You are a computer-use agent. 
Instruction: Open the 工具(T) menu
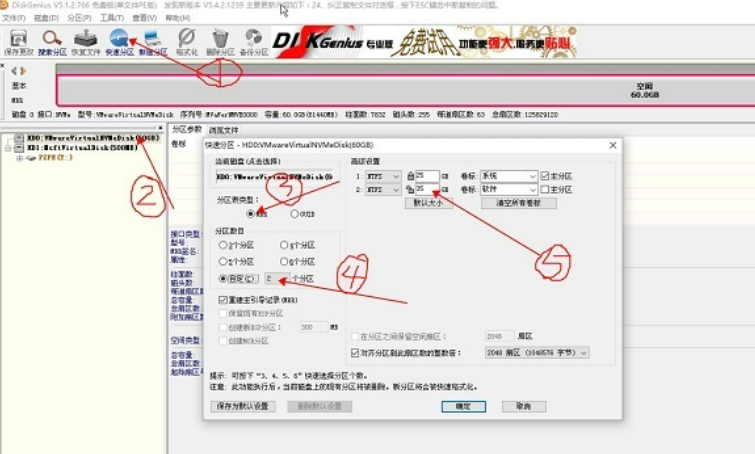tap(112, 18)
